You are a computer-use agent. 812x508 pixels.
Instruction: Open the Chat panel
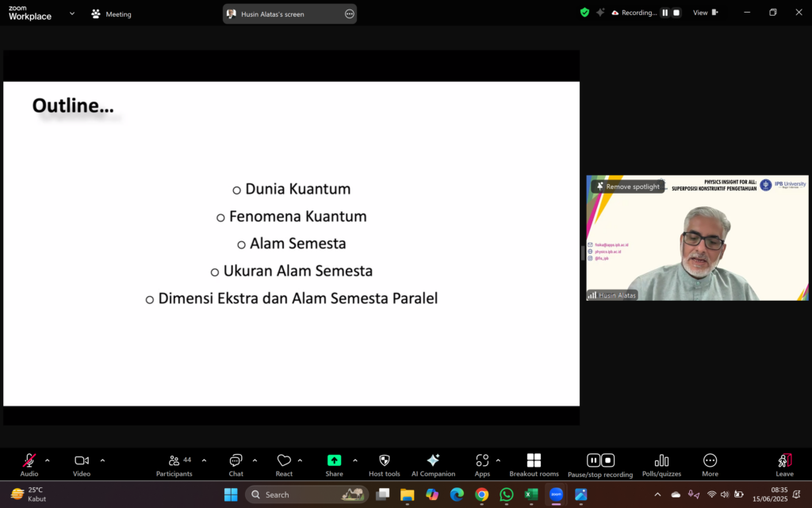(236, 464)
